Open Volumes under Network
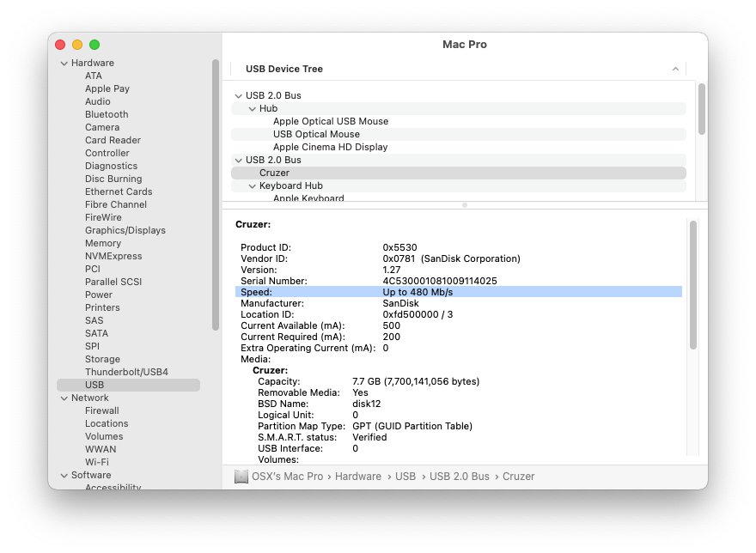 104,436
